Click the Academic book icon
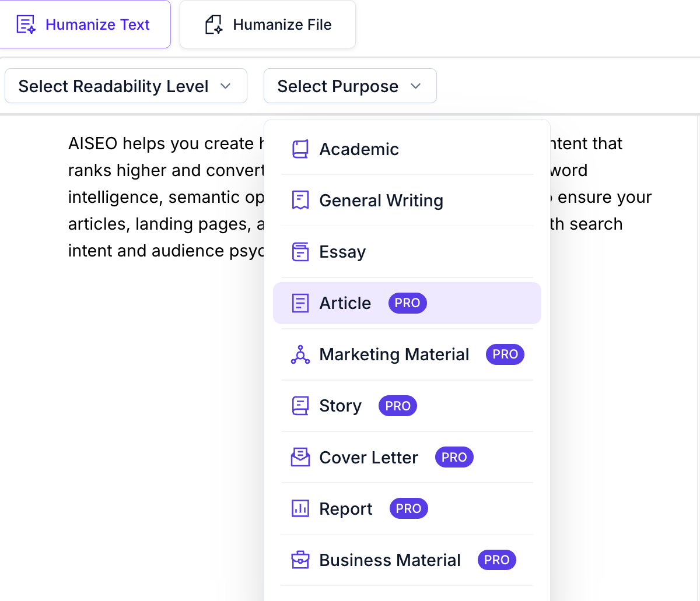Image resolution: width=700 pixels, height=601 pixels. 300,149
